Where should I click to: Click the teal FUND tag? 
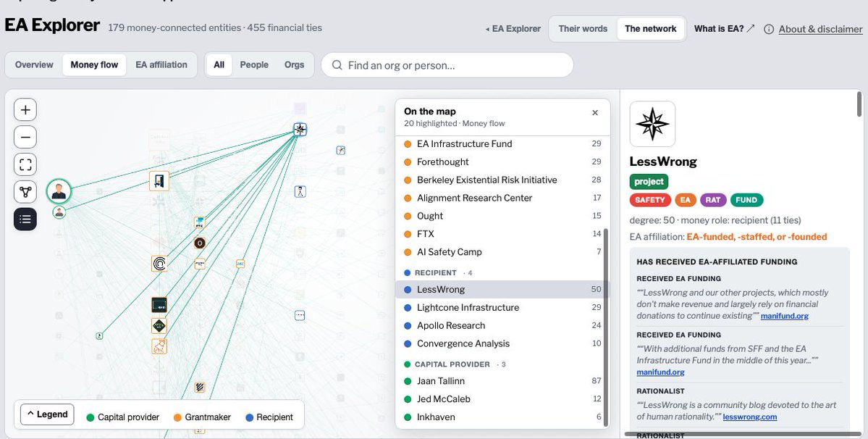click(x=746, y=200)
